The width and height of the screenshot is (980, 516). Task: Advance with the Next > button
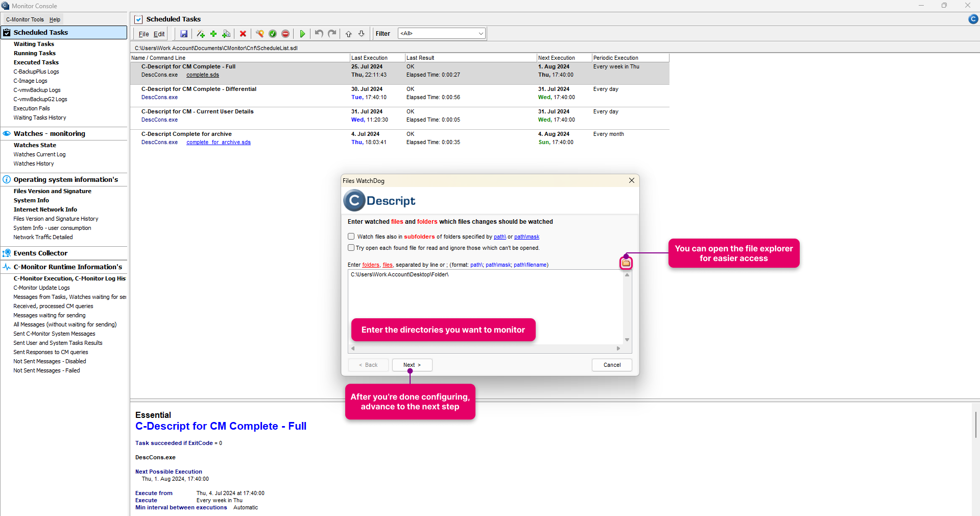click(x=412, y=365)
